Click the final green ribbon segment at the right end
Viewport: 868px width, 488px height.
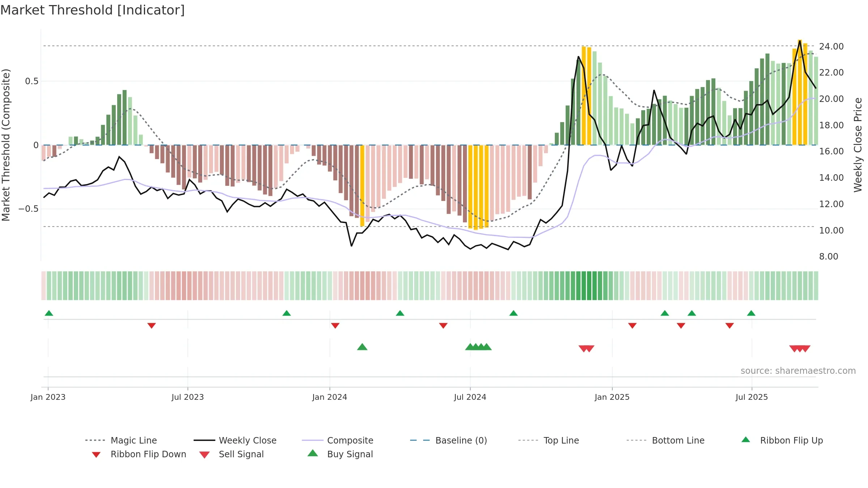(x=816, y=286)
